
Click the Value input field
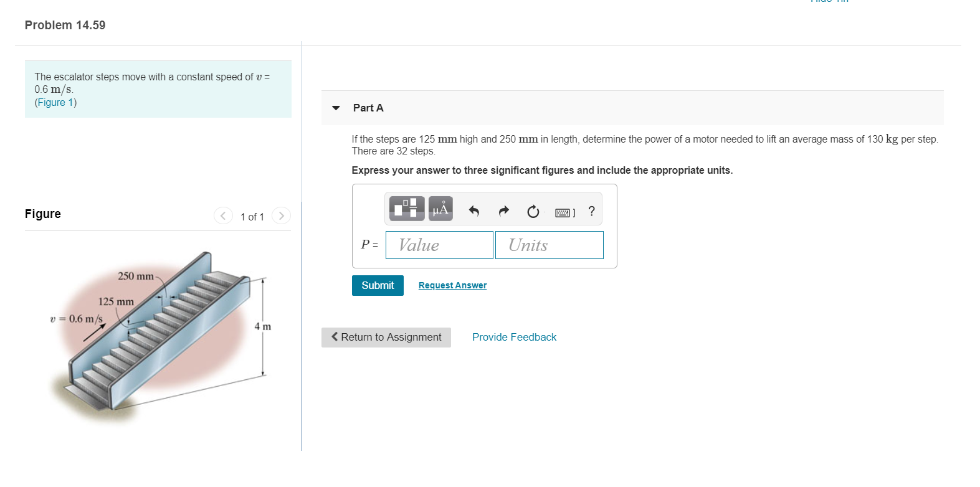439,245
